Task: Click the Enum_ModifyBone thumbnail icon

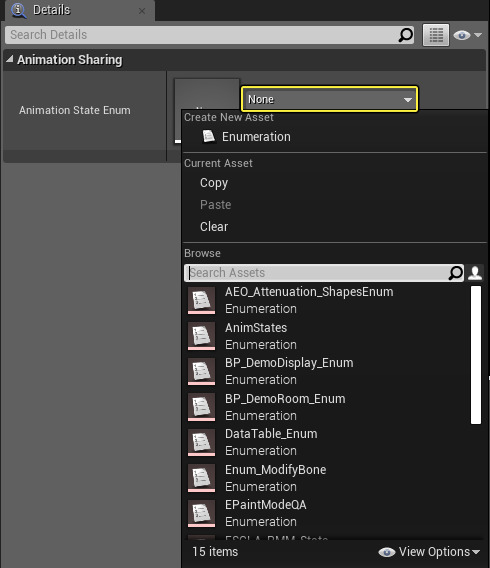Action: click(x=201, y=478)
